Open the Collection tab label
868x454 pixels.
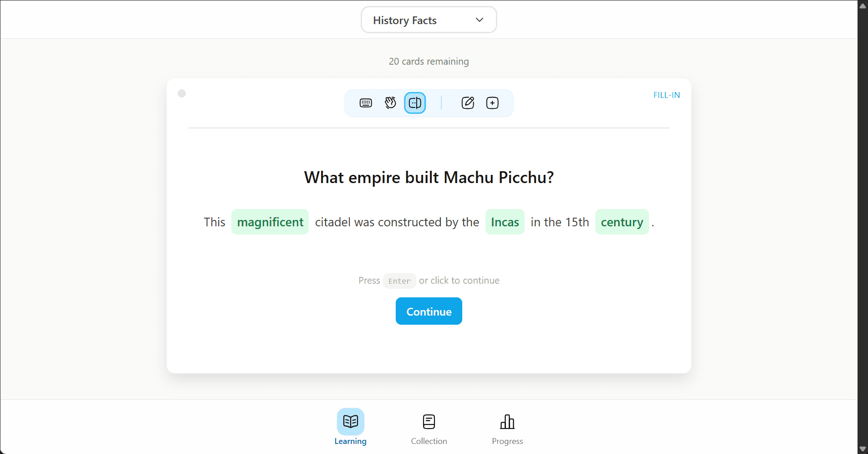point(429,441)
